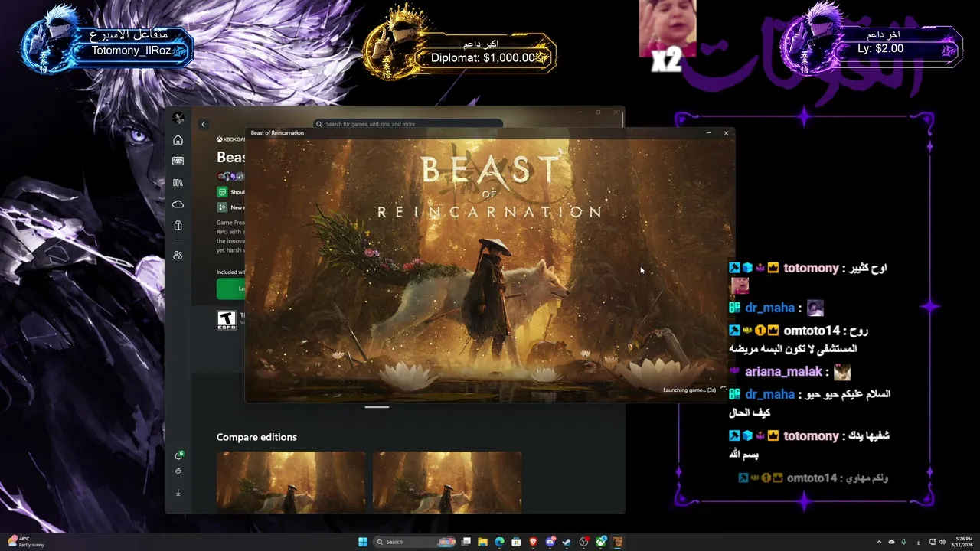Open Discord from the taskbar
This screenshot has width=980, height=551.
tap(550, 542)
